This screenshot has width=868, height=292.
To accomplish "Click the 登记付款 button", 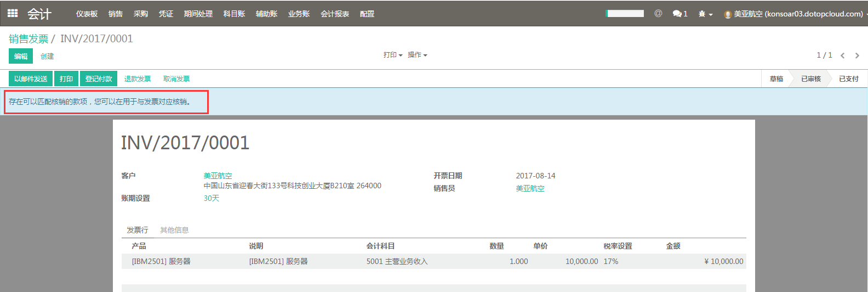I will 99,78.
